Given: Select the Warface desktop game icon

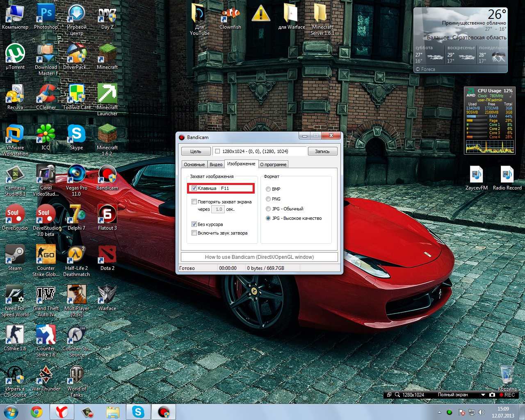Looking at the screenshot, I should coord(107,299).
